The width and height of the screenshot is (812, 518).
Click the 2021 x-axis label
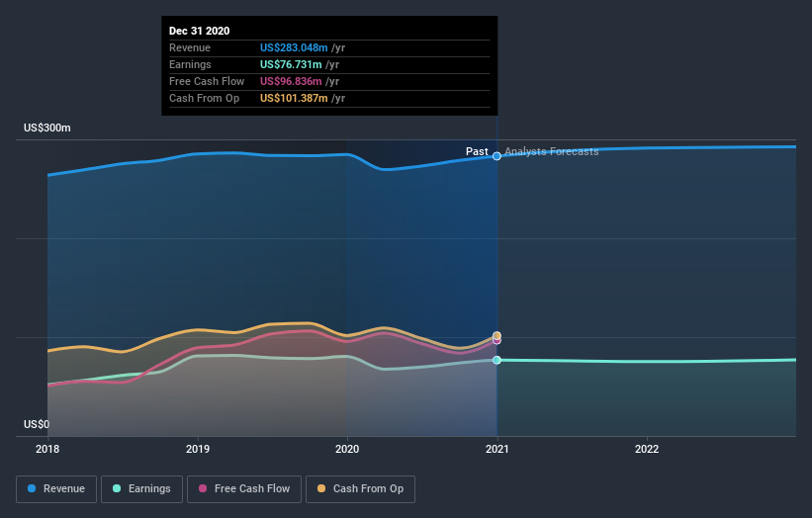coord(497,449)
